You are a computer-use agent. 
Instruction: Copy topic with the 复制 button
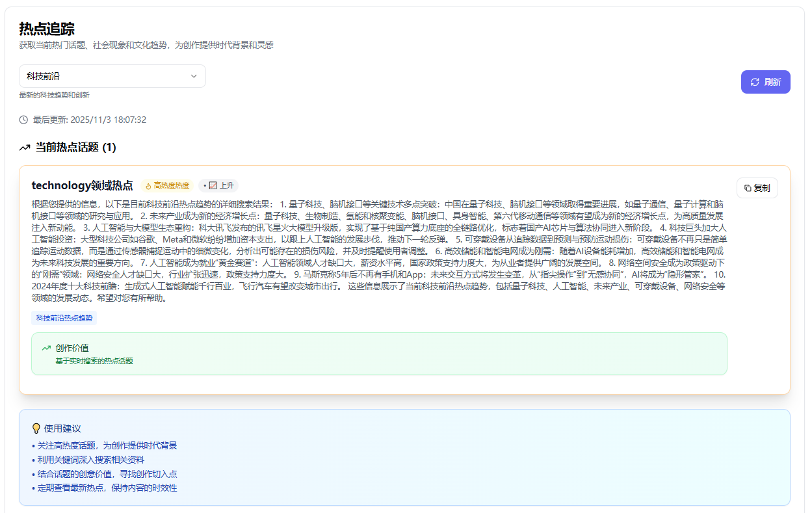click(757, 188)
